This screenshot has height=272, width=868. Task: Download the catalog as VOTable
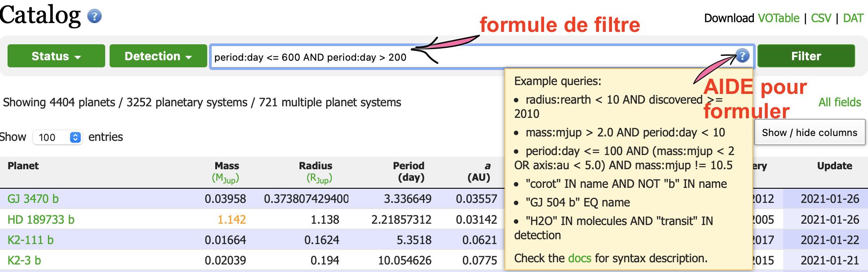779,18
